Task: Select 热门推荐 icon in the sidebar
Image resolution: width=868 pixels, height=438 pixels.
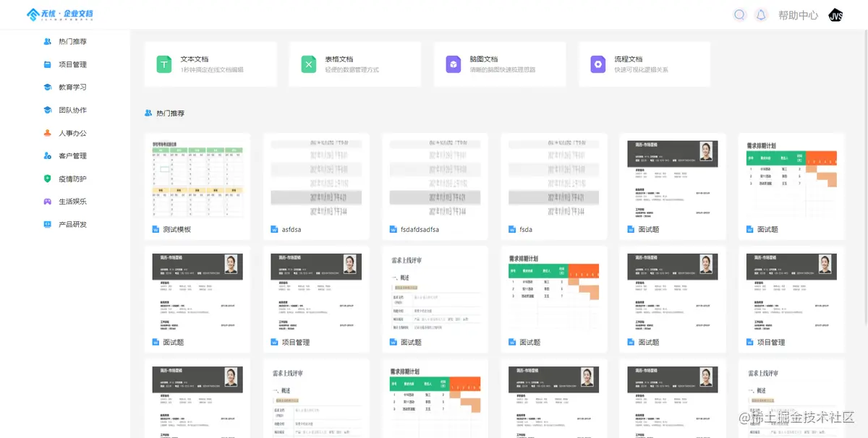Action: pyautogui.click(x=48, y=42)
